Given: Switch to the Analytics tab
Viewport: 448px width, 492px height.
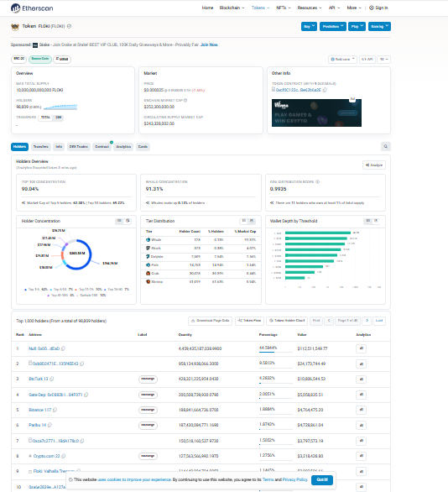Looking at the screenshot, I should pyautogui.click(x=123, y=147).
